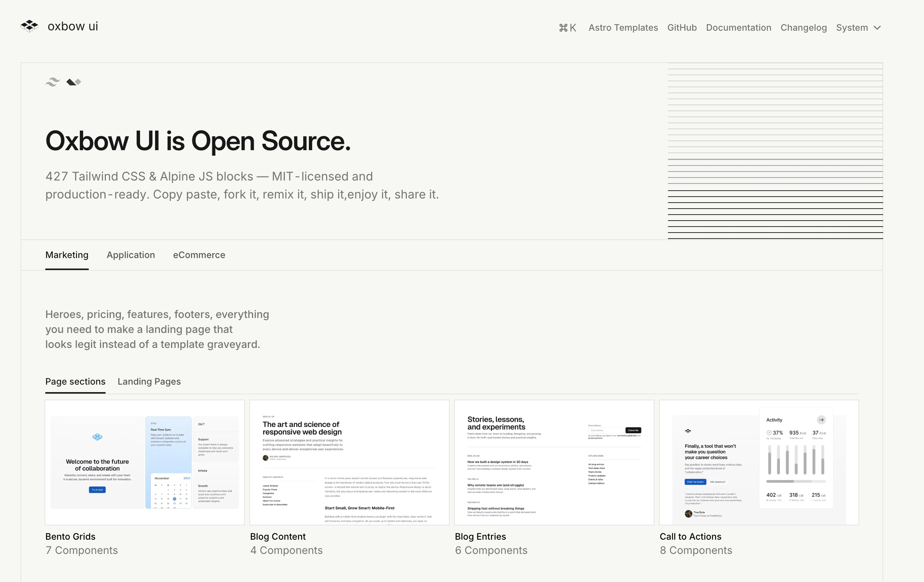Select the Marketing tab

coord(67,255)
